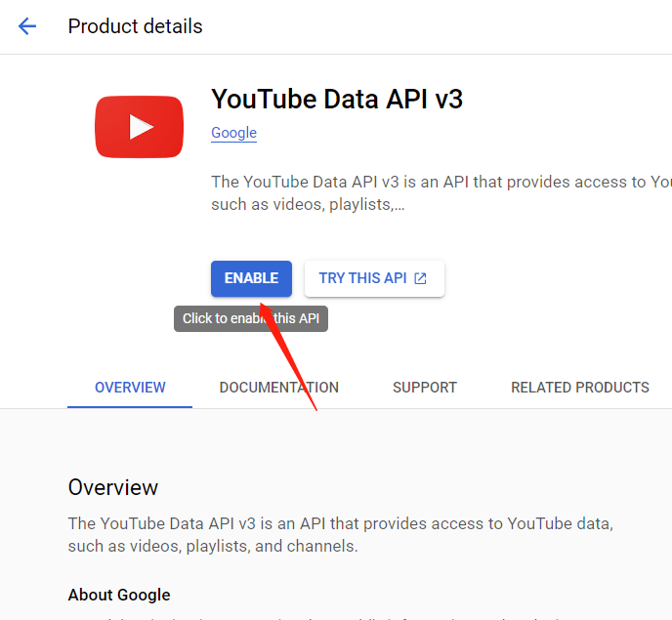
Task: Click the YouTube logo image
Action: 140,127
